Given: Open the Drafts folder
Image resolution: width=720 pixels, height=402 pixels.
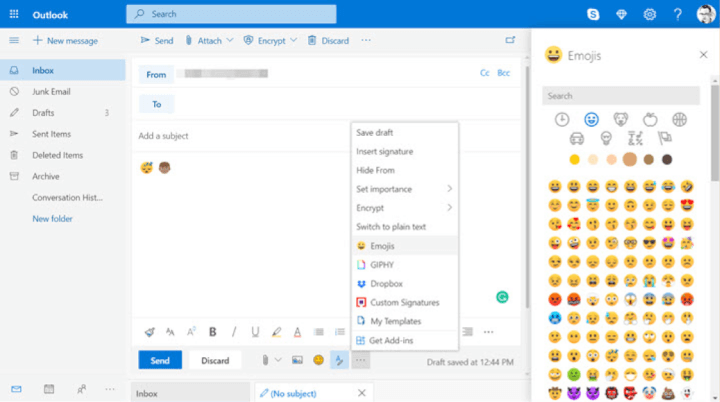Looking at the screenshot, I should 62,113.
